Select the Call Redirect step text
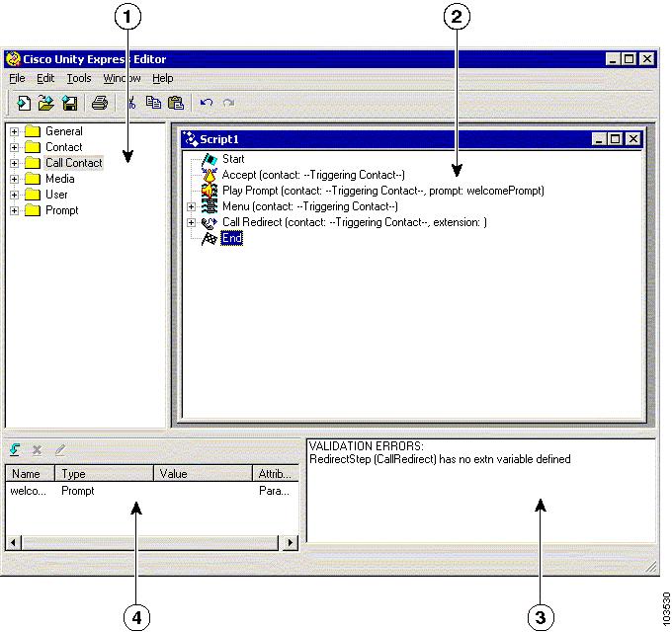This screenshot has width=672, height=632. [355, 222]
